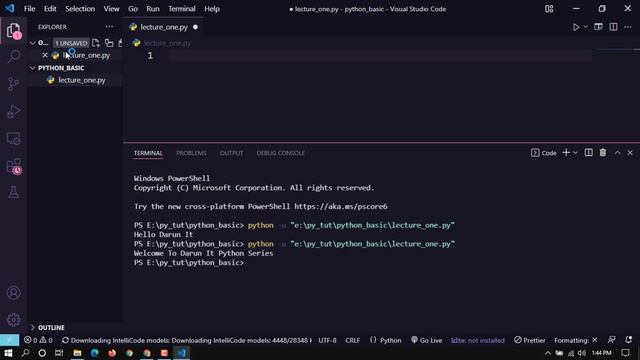640x360 pixels.
Task: Open the Windows Start menu
Action: click(x=8, y=353)
